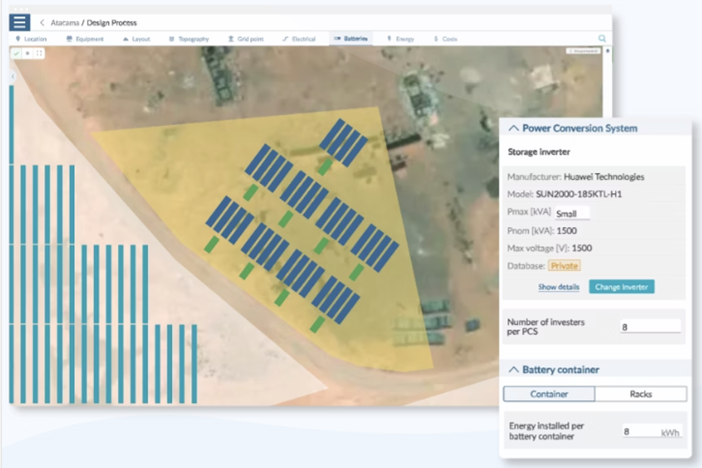Click the Change inverter button

point(621,287)
